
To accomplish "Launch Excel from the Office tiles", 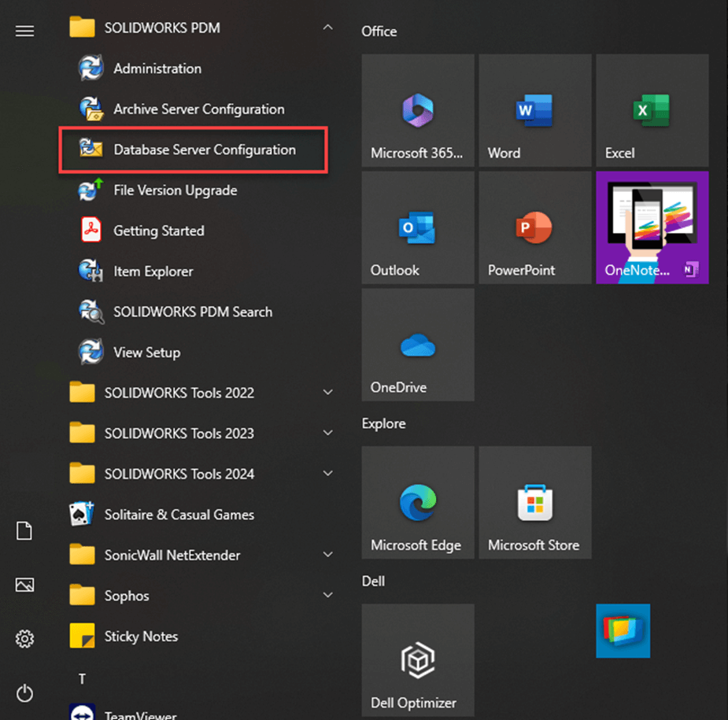I will pos(652,110).
